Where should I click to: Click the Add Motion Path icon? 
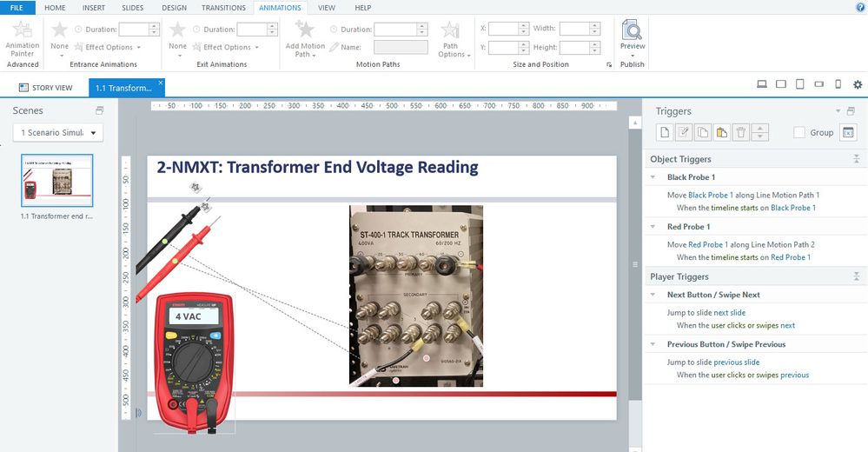[x=304, y=30]
